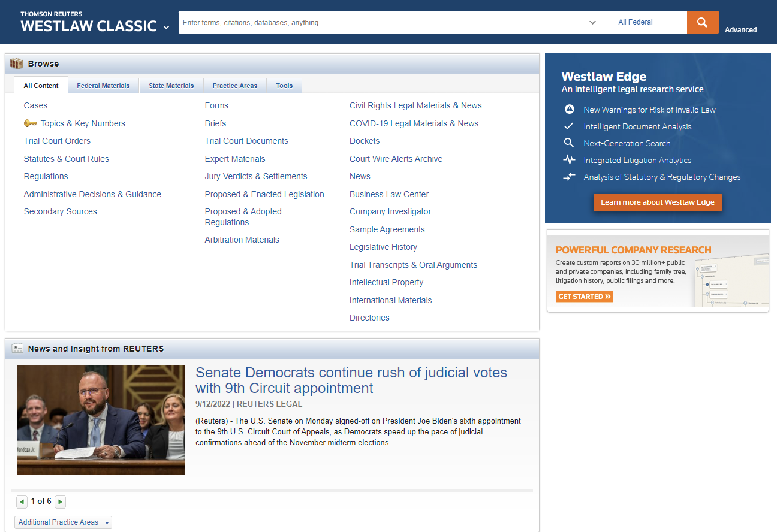777x532 pixels.
Task: Click the key icon beside Topics & Key Numbers
Action: click(31, 123)
